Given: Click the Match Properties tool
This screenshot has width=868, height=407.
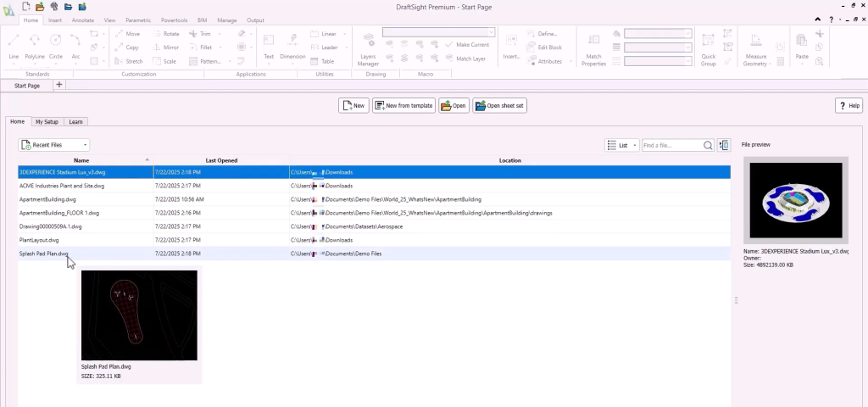Looking at the screenshot, I should pyautogui.click(x=593, y=50).
